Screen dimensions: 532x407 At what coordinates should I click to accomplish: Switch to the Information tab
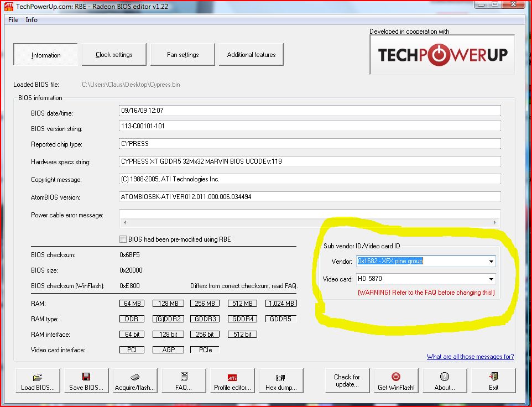tap(45, 54)
